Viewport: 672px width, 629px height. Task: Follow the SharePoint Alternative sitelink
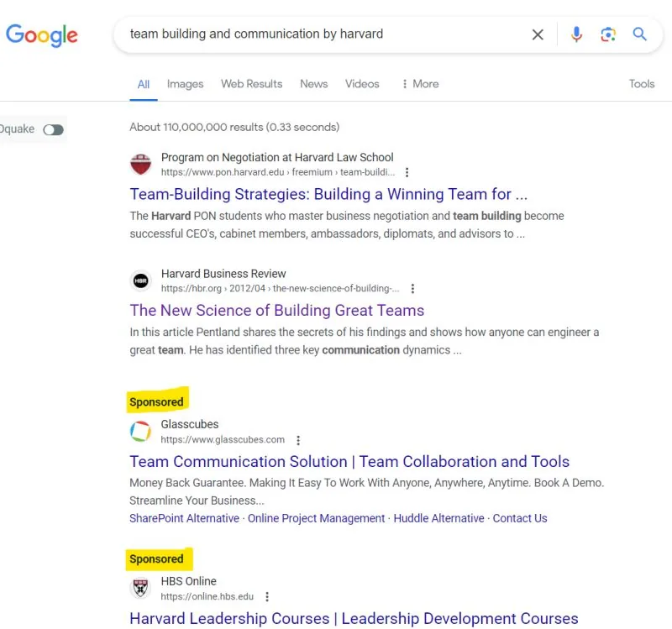tap(184, 518)
